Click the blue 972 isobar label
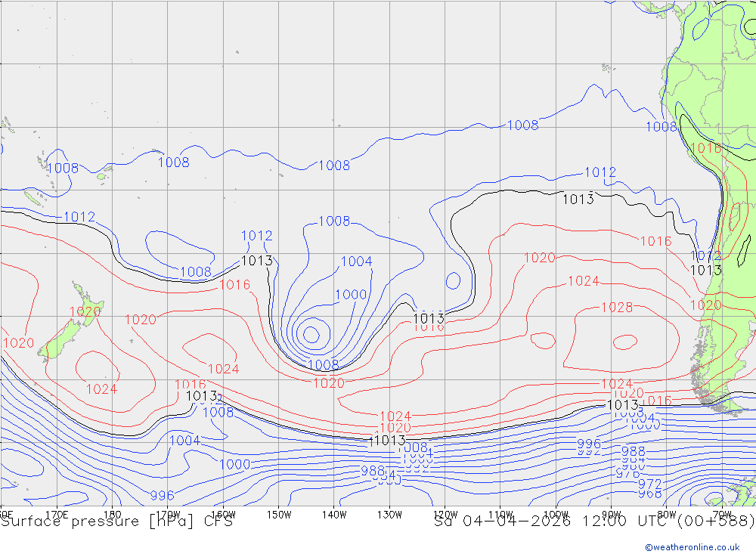756x554 pixels. [649, 484]
